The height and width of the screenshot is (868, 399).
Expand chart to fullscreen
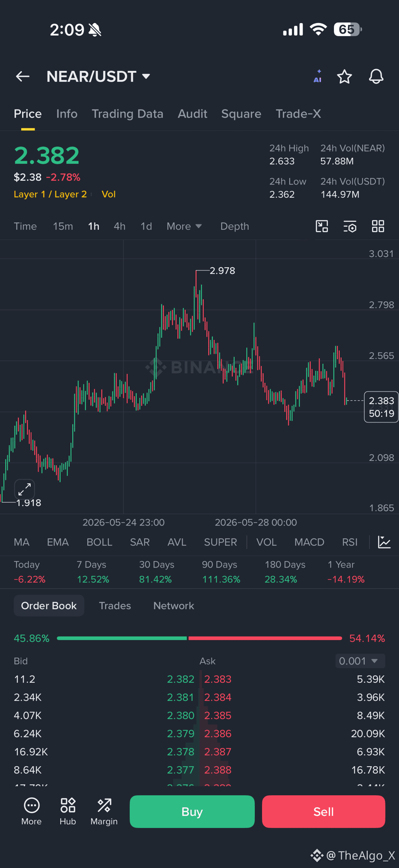(x=25, y=489)
